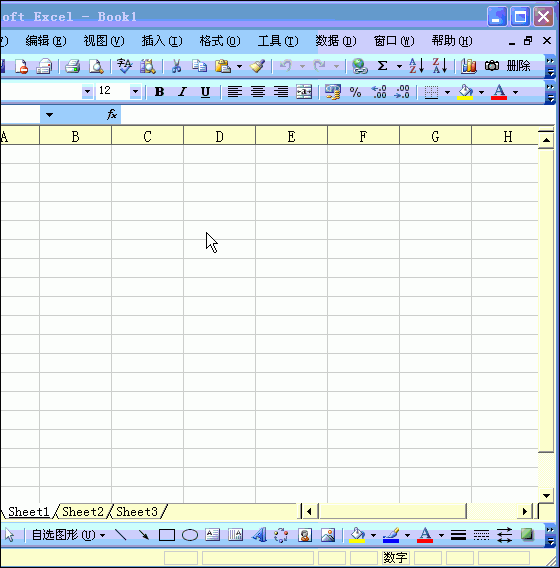Click the Paste clipboard icon
Screen dimensions: 560x568
click(x=223, y=66)
